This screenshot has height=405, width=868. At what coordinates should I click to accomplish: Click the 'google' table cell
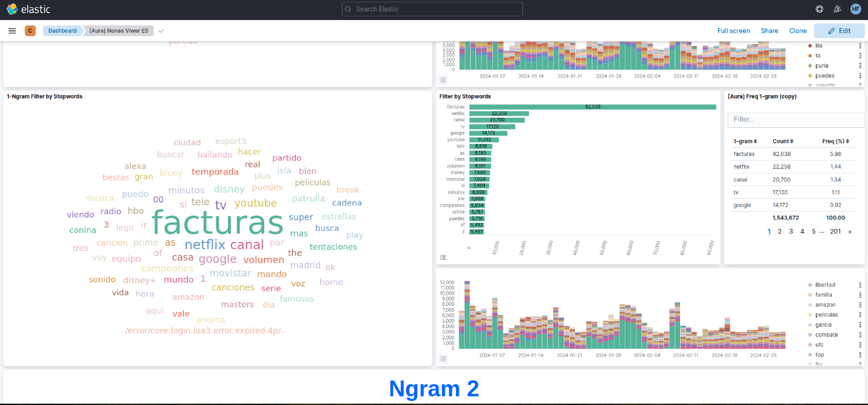(742, 205)
